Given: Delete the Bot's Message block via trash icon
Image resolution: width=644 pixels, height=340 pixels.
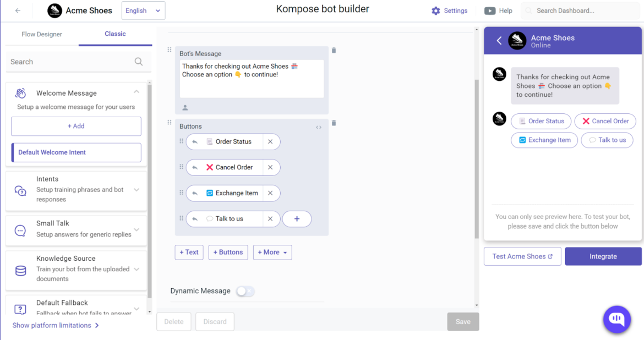Looking at the screenshot, I should [334, 50].
